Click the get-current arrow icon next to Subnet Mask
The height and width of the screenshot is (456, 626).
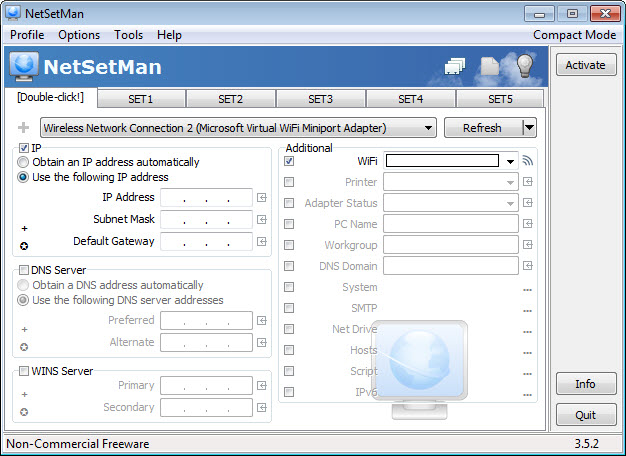262,220
